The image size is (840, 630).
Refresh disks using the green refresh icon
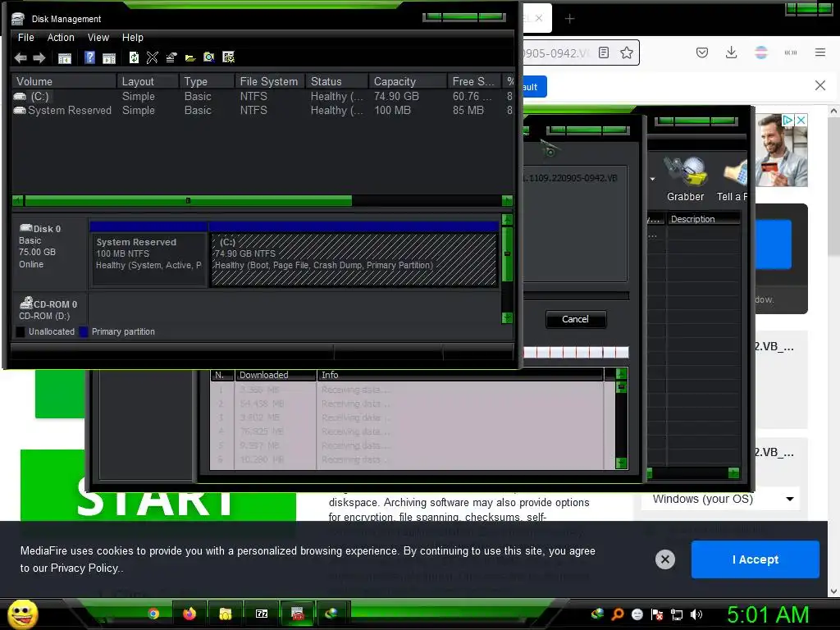(x=134, y=57)
